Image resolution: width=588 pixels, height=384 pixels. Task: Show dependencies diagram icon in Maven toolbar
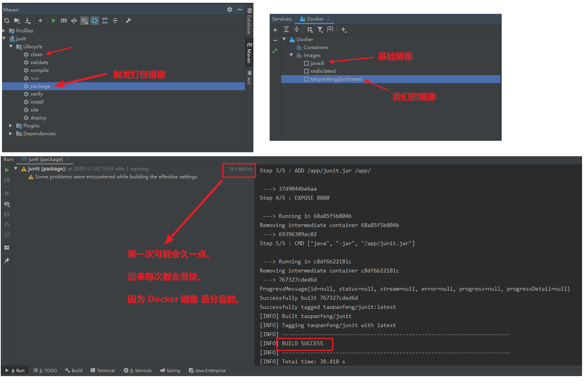pyautogui.click(x=105, y=21)
